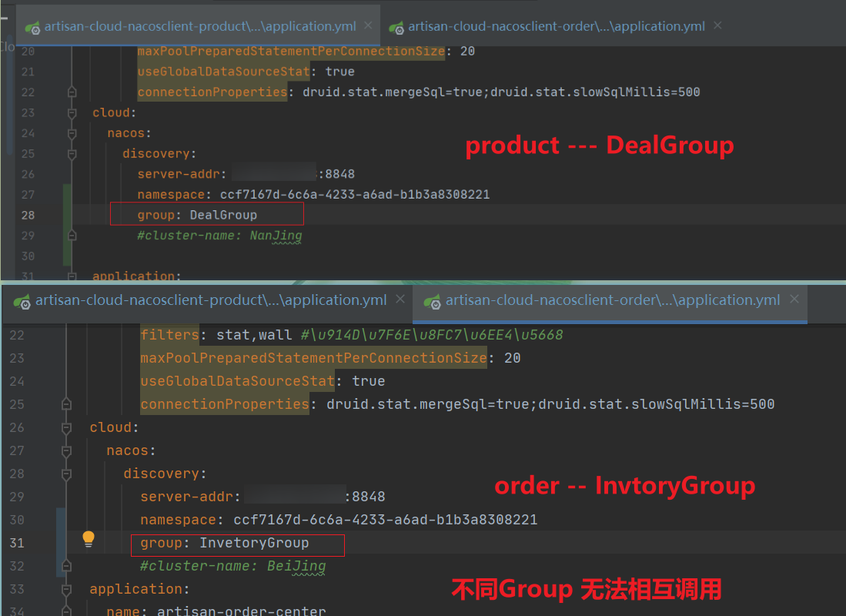Collapse application block at line 33 lower editor

66,590
